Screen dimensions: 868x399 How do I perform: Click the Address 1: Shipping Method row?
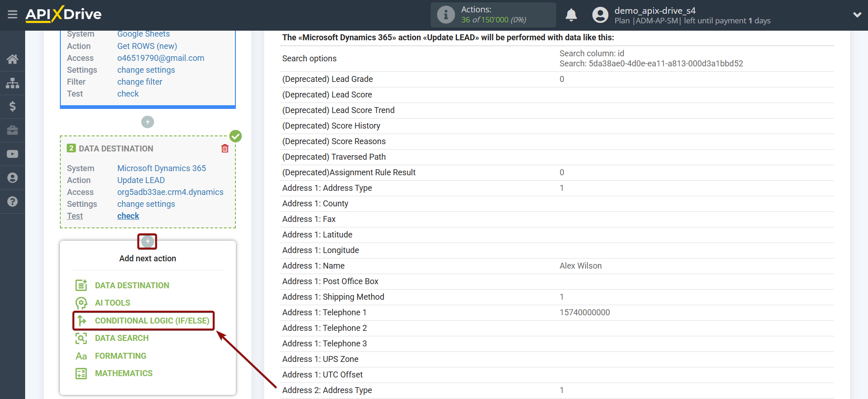[557, 297]
